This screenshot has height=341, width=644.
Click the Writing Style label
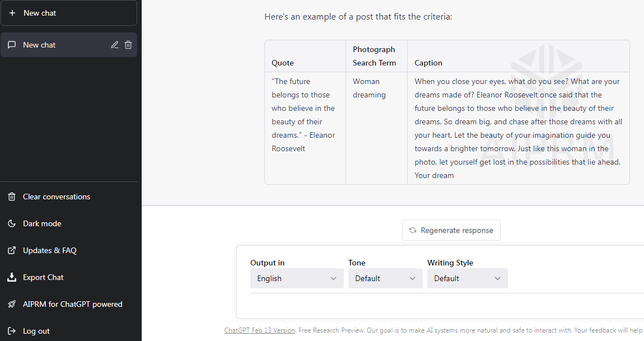450,263
